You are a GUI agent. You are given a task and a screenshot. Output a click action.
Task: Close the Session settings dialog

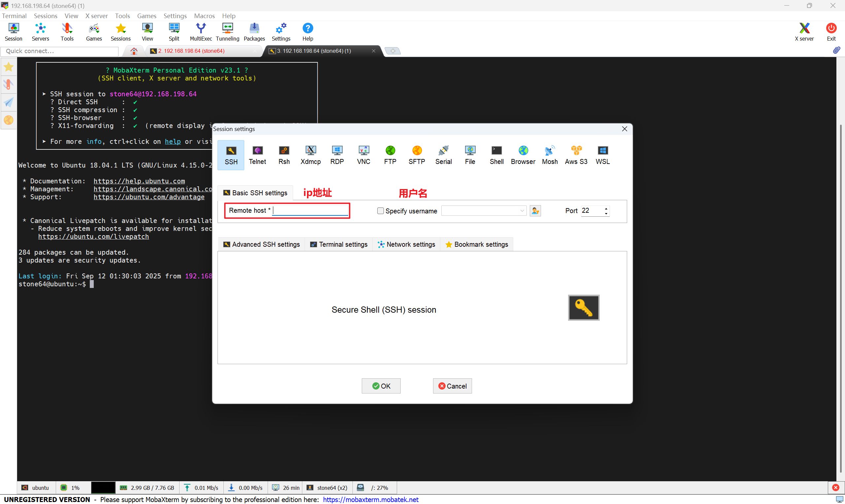click(625, 129)
